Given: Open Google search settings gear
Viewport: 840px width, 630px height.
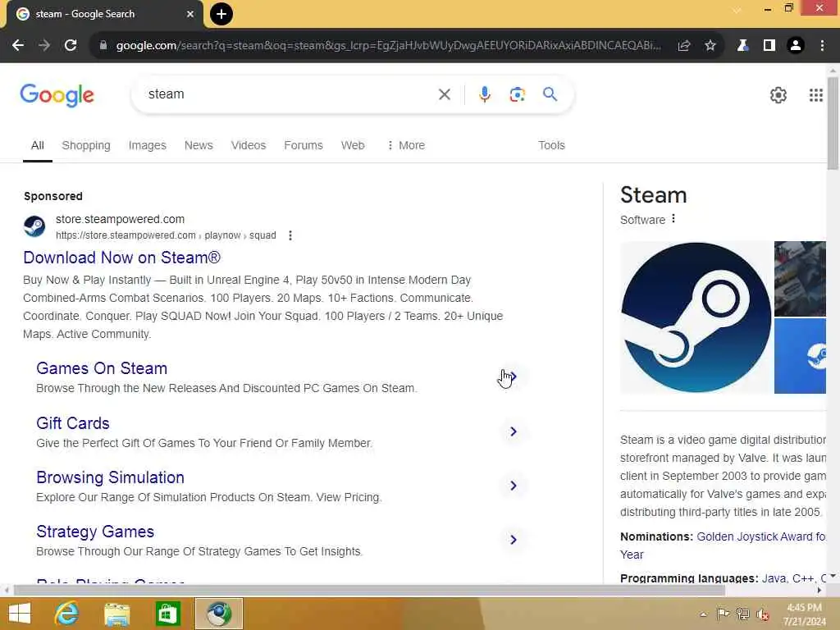Looking at the screenshot, I should coord(778,95).
